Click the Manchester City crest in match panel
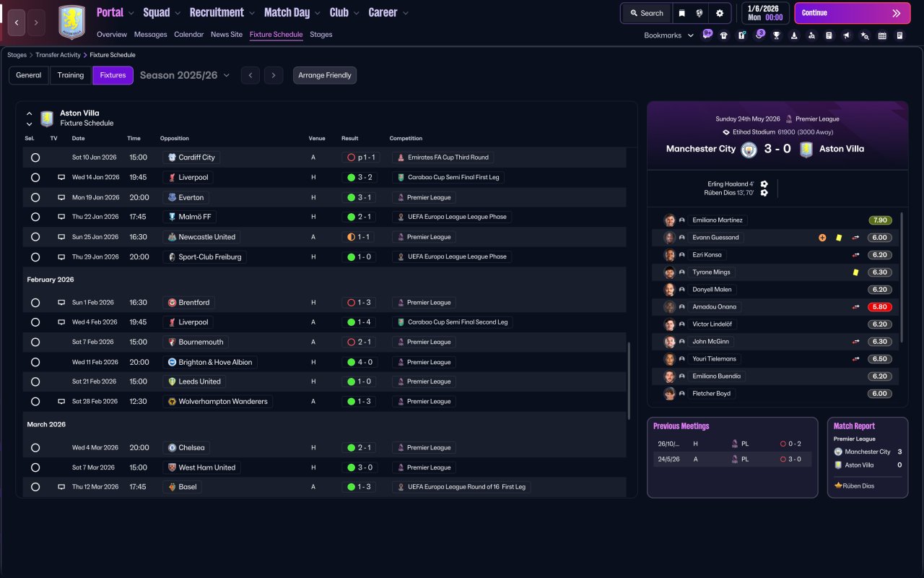 (749, 150)
